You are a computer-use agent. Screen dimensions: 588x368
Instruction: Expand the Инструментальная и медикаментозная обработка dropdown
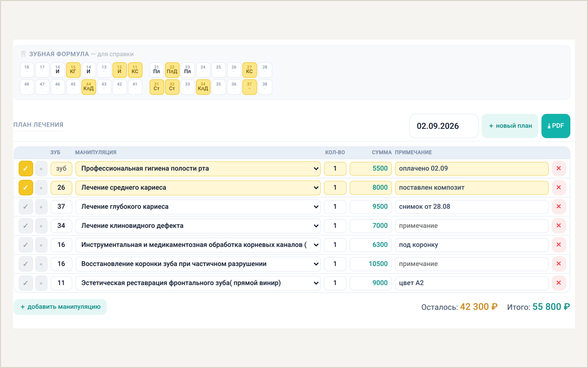(x=198, y=245)
